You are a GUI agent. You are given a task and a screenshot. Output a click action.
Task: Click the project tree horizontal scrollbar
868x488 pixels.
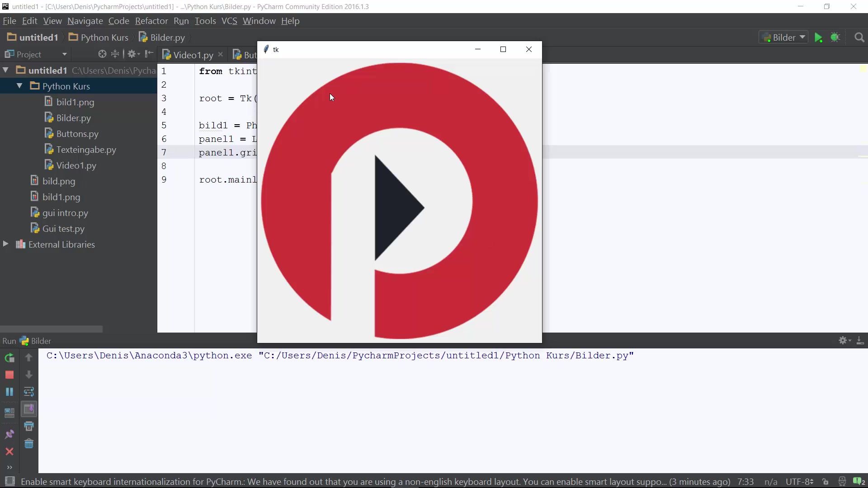(x=51, y=329)
